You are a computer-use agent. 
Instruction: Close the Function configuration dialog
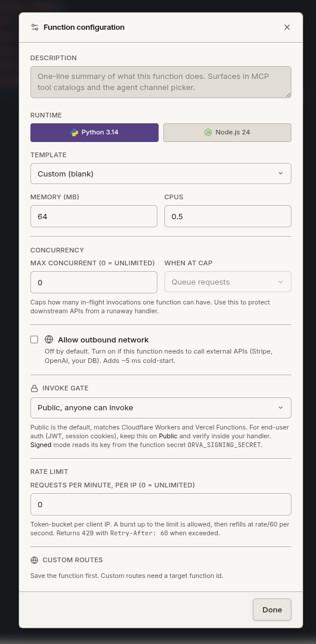[287, 27]
